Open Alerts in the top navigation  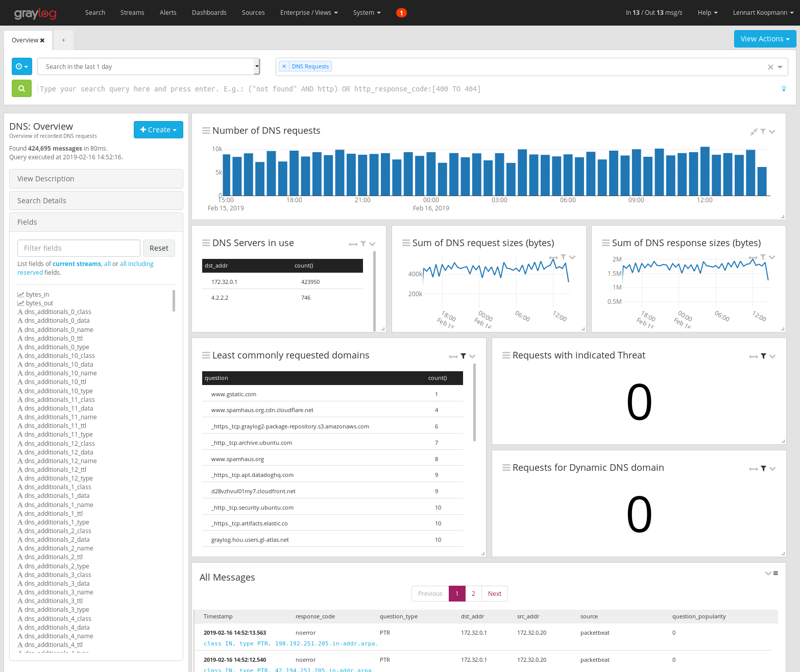(x=168, y=13)
